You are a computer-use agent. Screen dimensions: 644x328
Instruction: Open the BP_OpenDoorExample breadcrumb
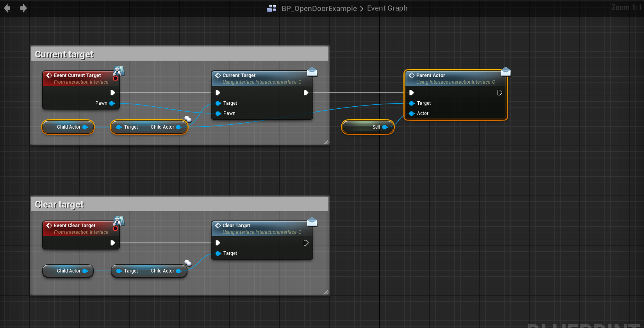[319, 8]
